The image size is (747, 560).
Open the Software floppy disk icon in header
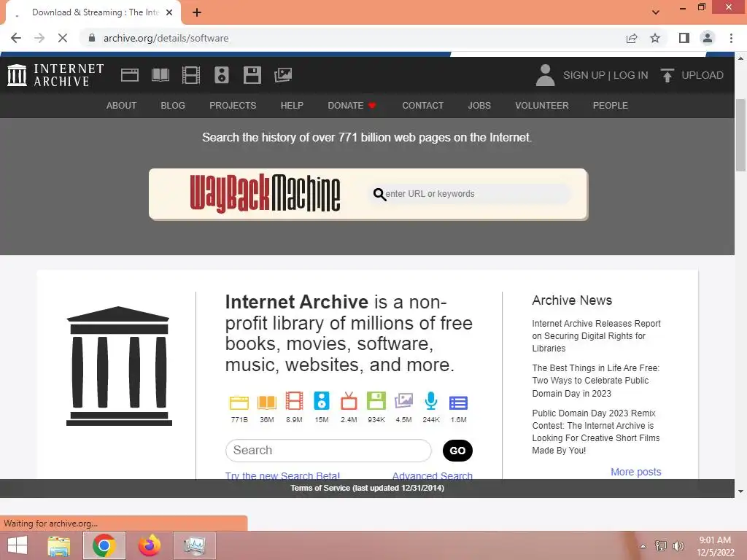tap(252, 75)
